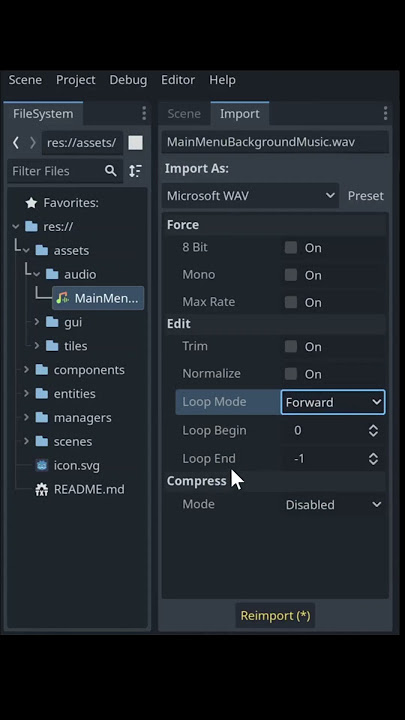
Task: Click the Reimport (*) button
Action: click(x=276, y=615)
